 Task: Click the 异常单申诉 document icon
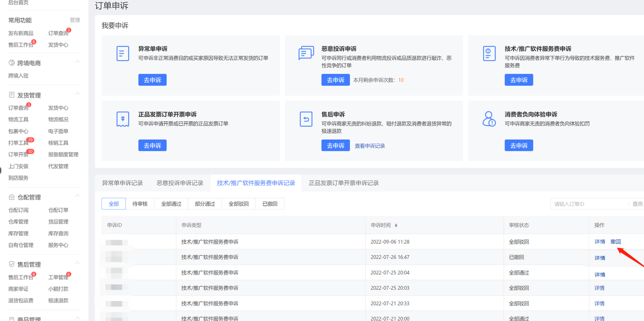[x=122, y=53]
